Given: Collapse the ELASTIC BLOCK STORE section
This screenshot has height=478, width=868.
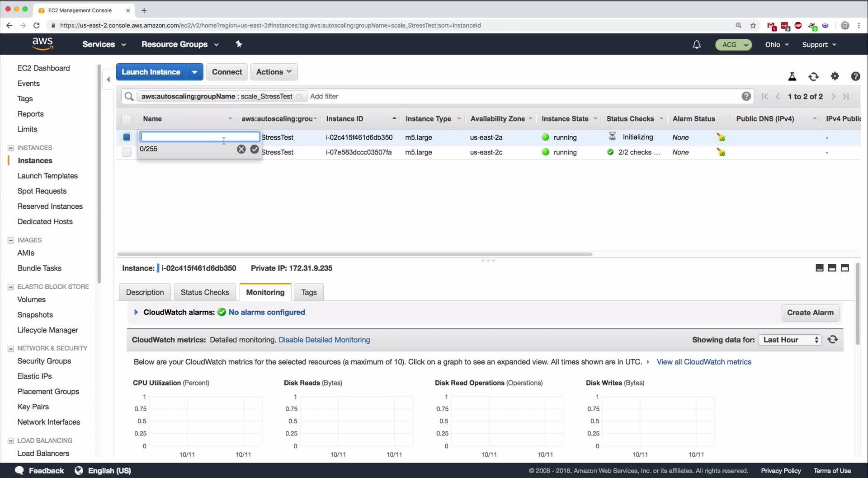Looking at the screenshot, I should coord(11,287).
